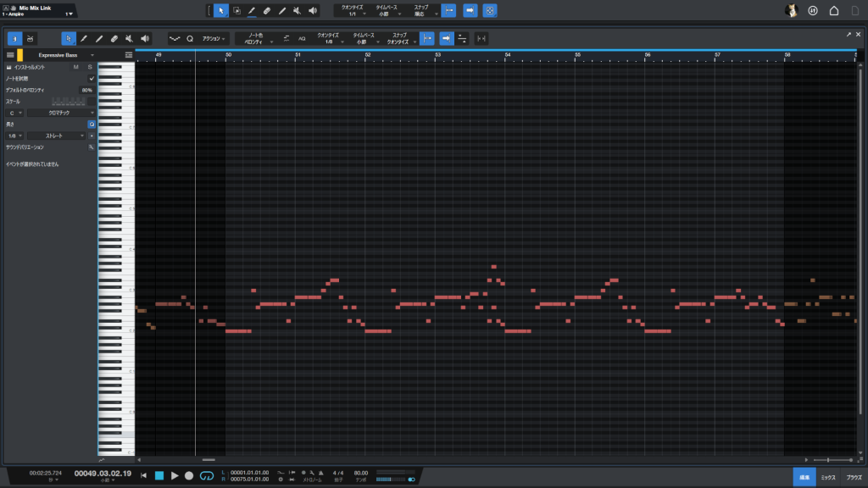Expand the クロマチック scale dropdown

[x=60, y=112]
